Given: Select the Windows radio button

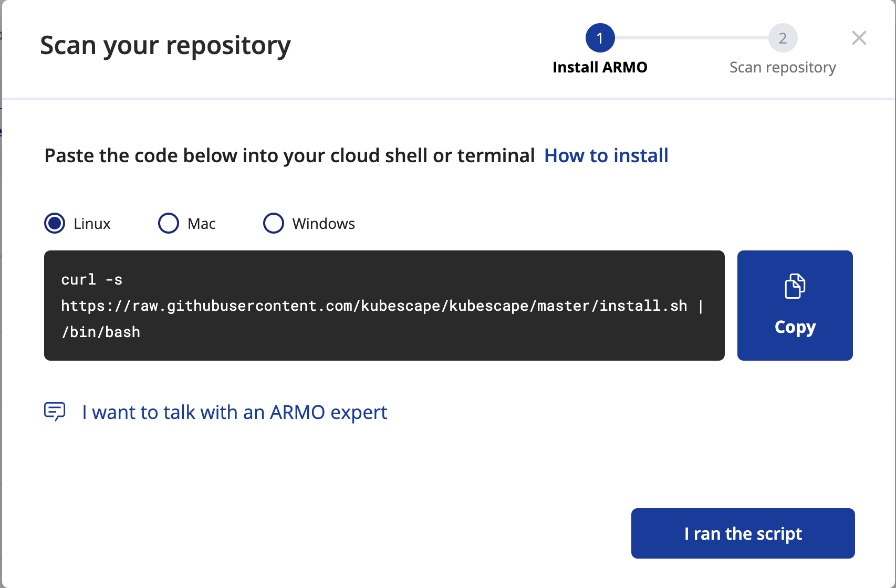Looking at the screenshot, I should [x=274, y=223].
